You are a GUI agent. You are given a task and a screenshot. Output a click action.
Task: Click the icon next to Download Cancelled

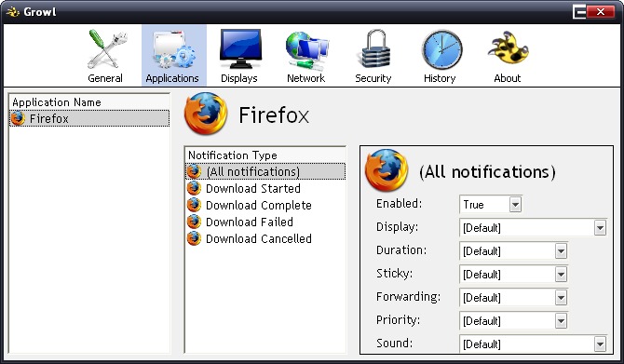pos(194,238)
